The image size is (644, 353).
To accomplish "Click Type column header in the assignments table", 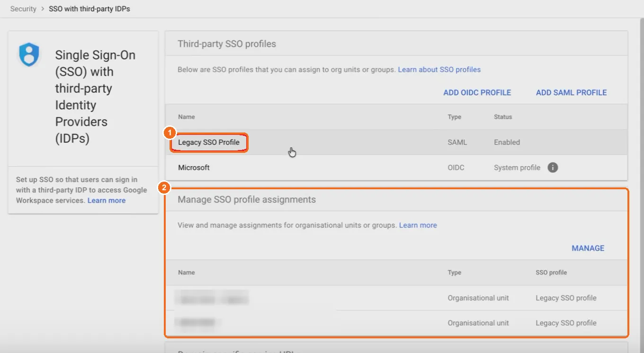I will coord(455,273).
